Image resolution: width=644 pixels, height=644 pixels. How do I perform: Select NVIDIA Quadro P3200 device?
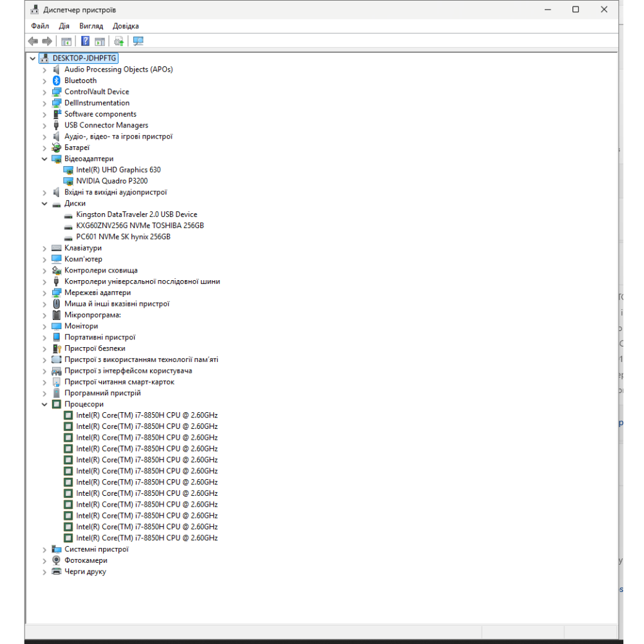(111, 181)
